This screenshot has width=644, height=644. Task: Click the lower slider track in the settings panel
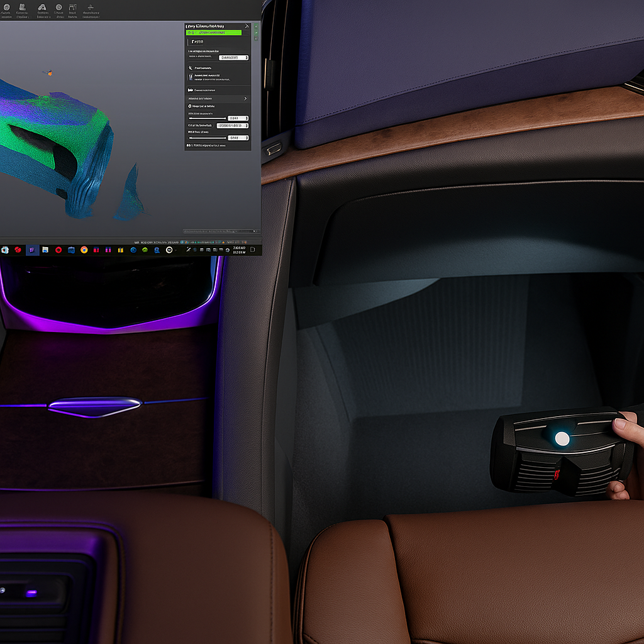[207, 138]
